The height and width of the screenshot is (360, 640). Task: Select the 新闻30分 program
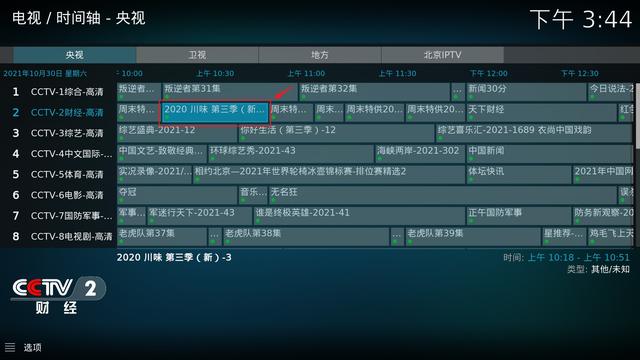coord(526,92)
